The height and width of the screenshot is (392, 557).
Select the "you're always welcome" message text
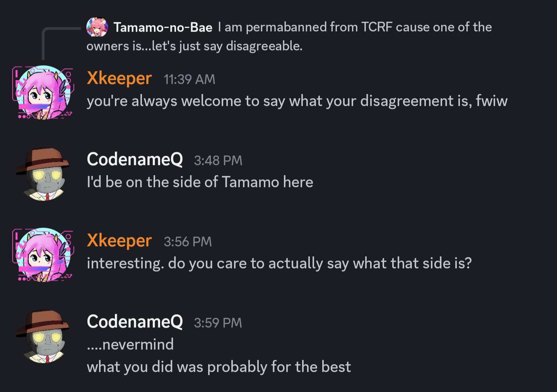tap(297, 101)
